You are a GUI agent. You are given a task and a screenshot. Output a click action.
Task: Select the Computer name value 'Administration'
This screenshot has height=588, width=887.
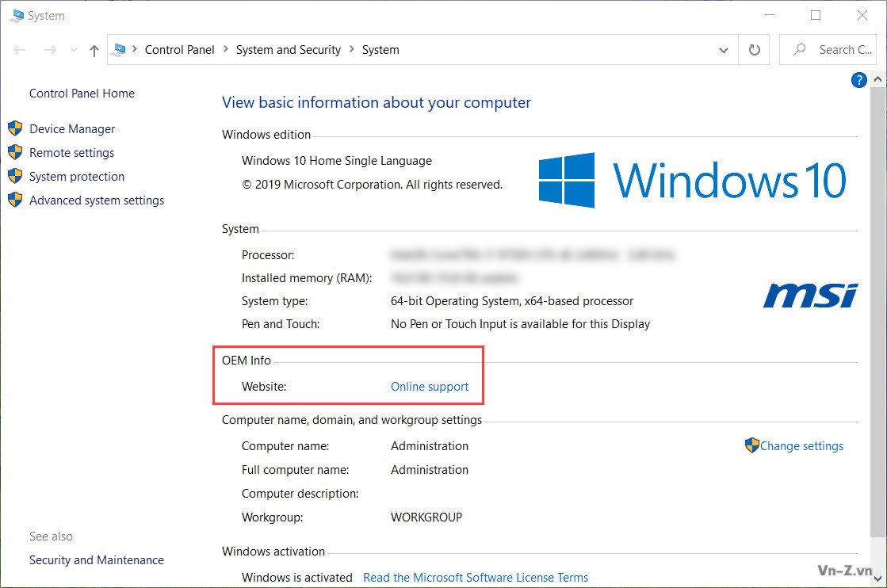click(x=430, y=446)
